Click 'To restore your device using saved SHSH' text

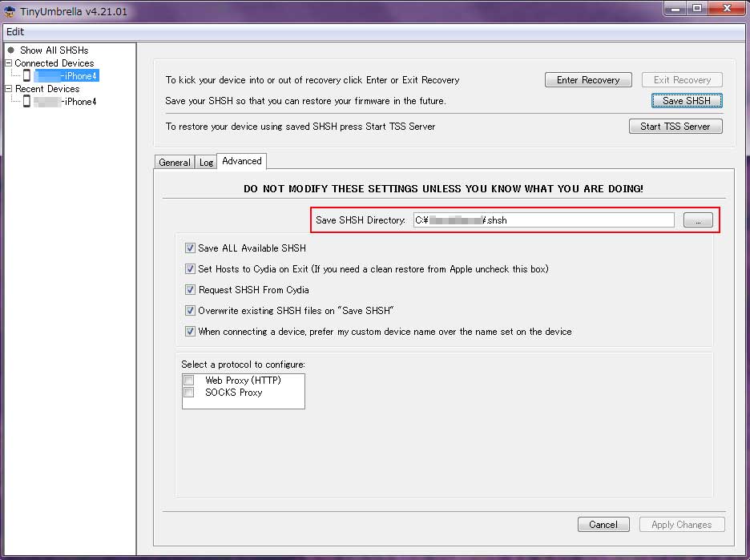coord(300,127)
